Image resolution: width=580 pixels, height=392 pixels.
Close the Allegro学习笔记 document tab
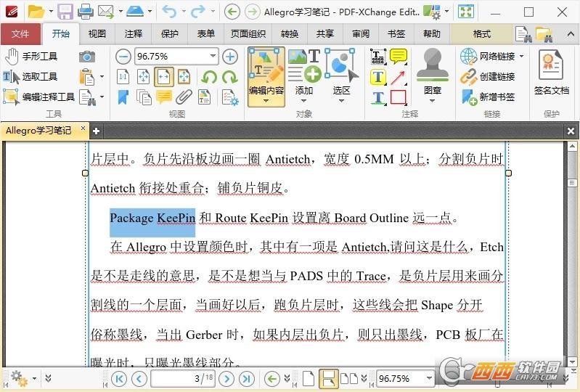pos(83,128)
